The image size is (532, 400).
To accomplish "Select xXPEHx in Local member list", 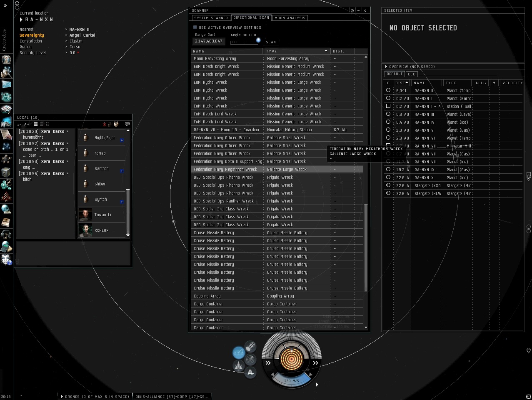I will [102, 230].
